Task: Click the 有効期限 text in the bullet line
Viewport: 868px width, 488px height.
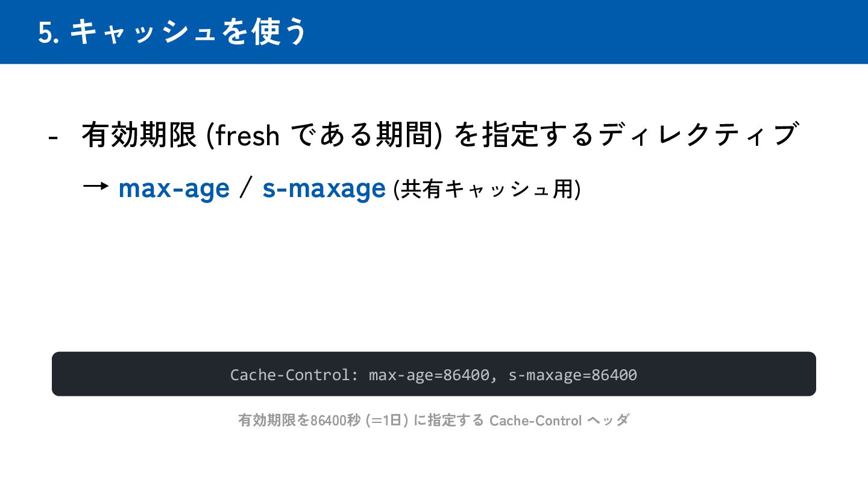Action: [139, 136]
